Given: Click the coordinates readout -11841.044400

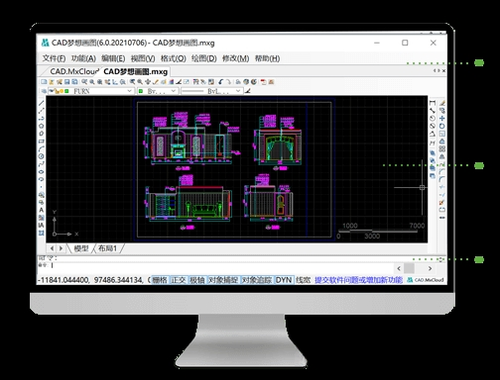Looking at the screenshot, I should click(64, 280).
